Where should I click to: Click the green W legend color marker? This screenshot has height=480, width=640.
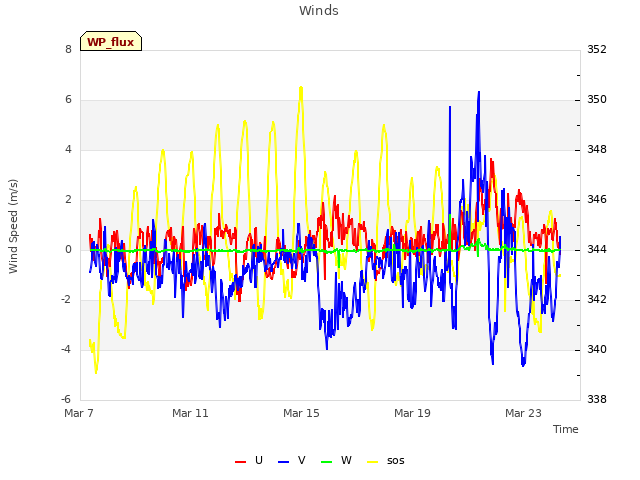(327, 462)
